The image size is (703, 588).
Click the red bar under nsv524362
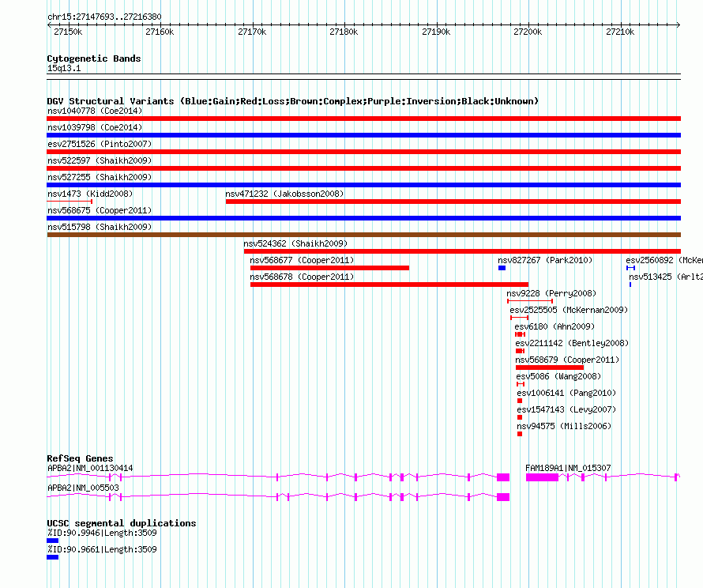462,251
